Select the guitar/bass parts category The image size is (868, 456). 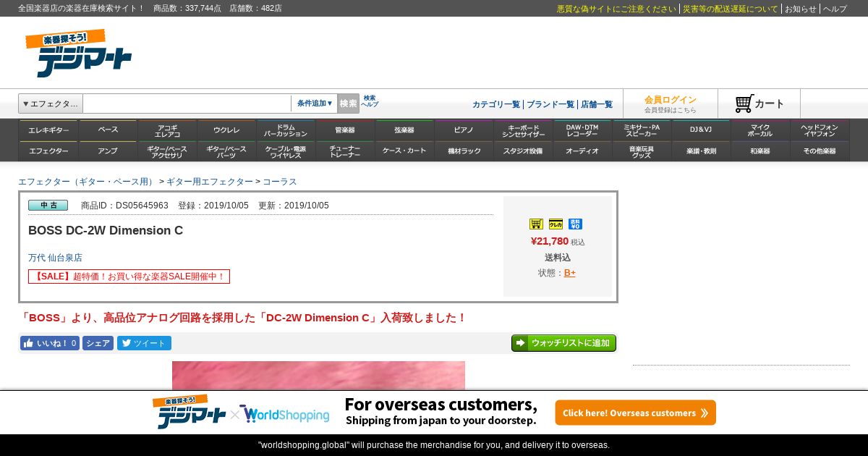(x=226, y=151)
